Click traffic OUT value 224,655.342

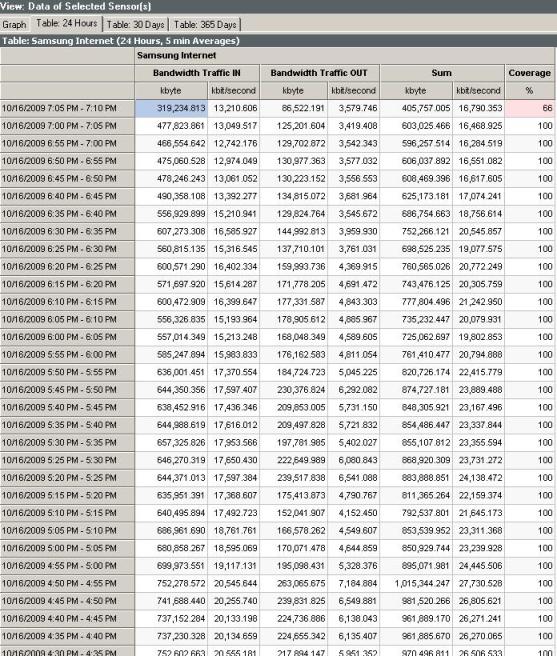pos(301,636)
